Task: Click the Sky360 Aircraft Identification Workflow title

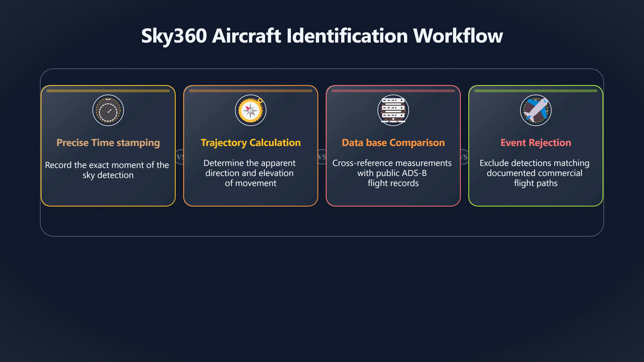Action: click(x=322, y=36)
